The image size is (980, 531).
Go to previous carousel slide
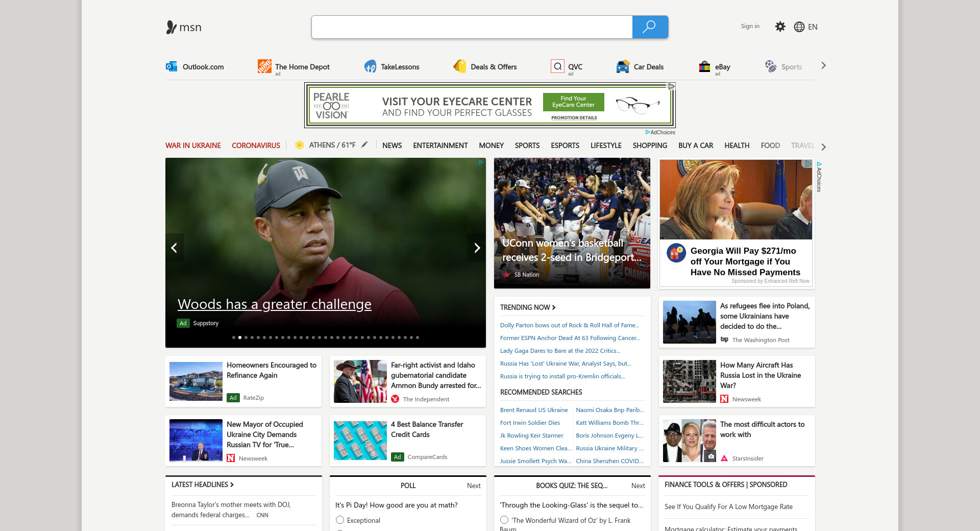coord(174,248)
